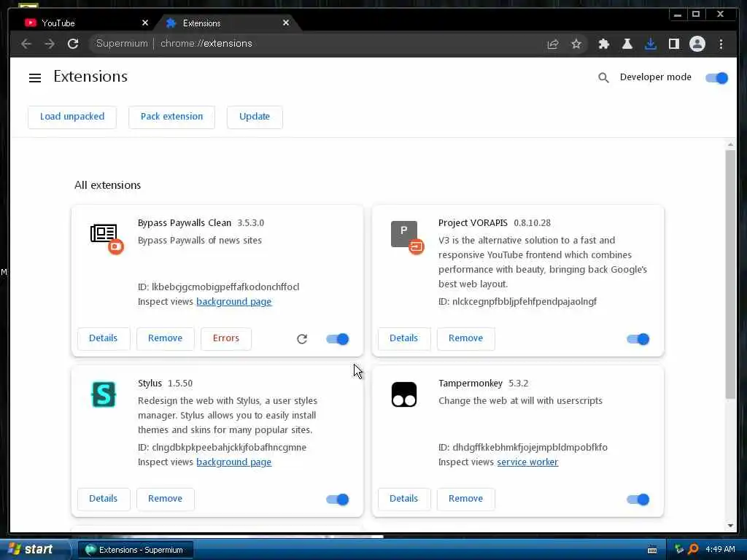747x560 pixels.
Task: Share this page icon in address bar
Action: coord(553,44)
